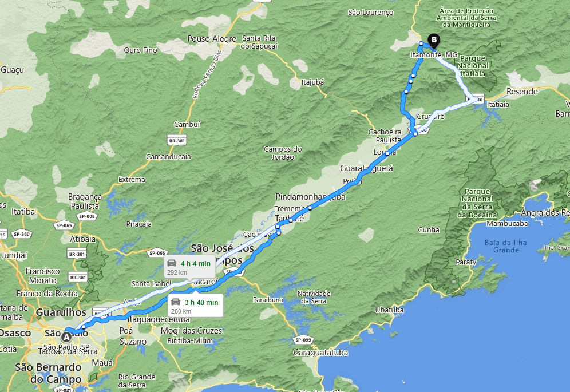Click the SP-008 shield below Bragança Paulista
The image size is (570, 392).
coord(86,216)
